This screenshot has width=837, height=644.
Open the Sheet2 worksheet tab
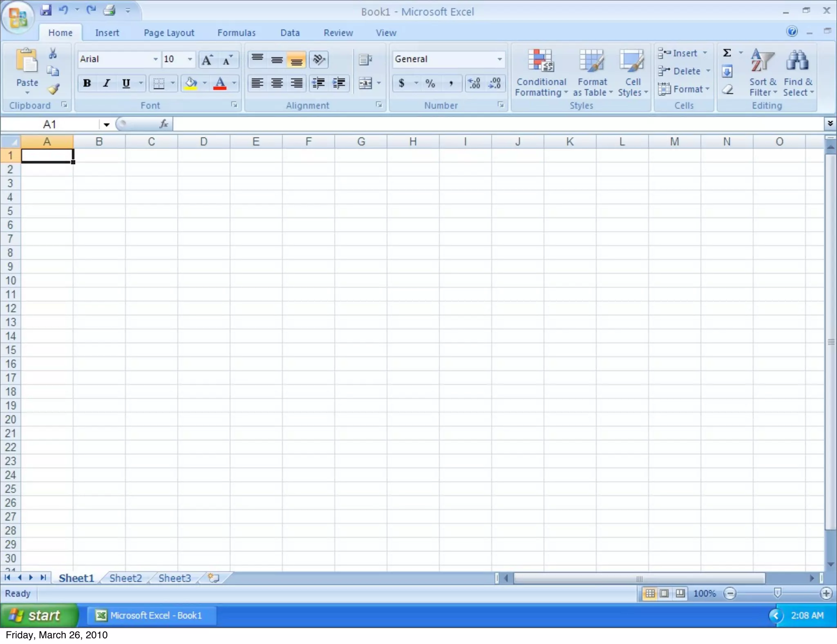point(125,578)
